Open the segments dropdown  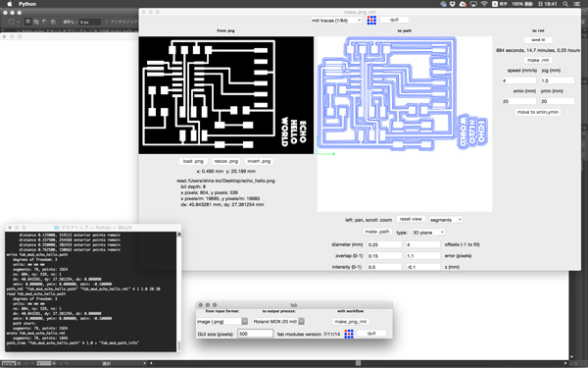click(x=446, y=220)
